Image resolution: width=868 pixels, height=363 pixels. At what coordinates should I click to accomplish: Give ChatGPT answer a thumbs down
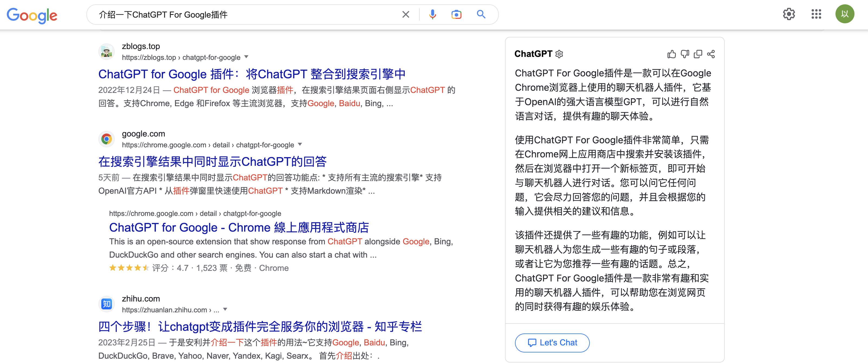(685, 54)
